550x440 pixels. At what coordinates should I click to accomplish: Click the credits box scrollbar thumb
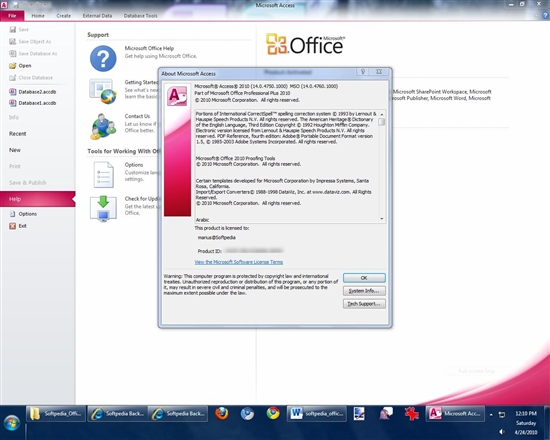coord(382,122)
